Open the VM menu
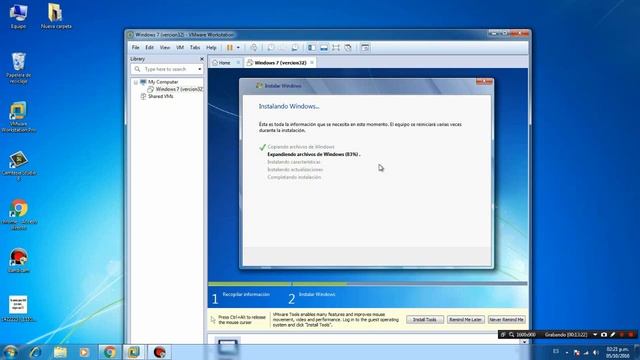The height and width of the screenshot is (360, 640). pos(180,48)
